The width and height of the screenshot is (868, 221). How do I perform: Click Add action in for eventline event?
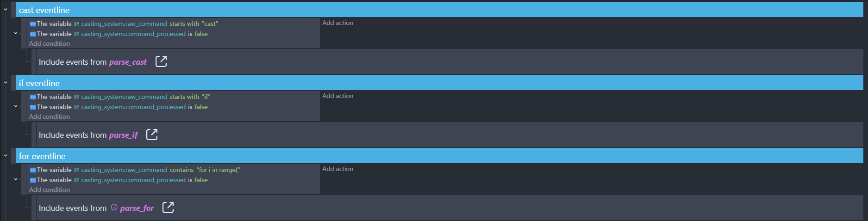(x=337, y=169)
